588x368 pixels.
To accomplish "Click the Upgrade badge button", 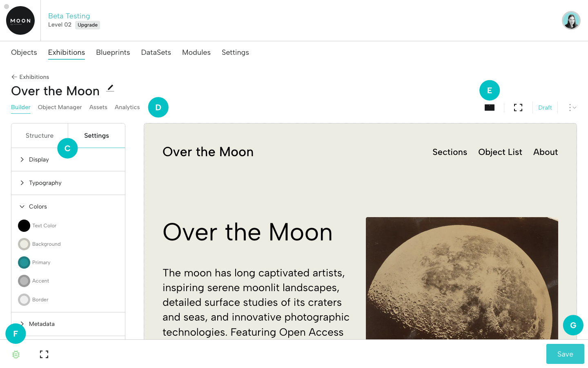I will click(x=87, y=25).
